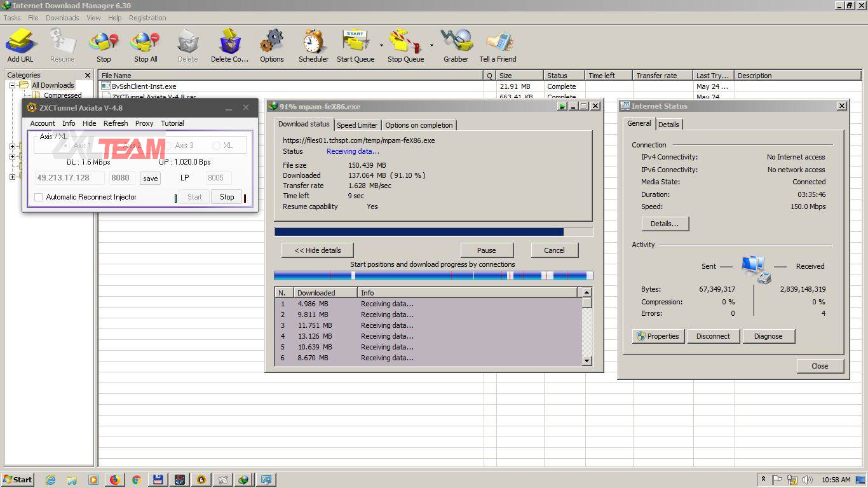Open the Downloads menu
Viewport: 868px width, 488px height.
pyautogui.click(x=62, y=18)
